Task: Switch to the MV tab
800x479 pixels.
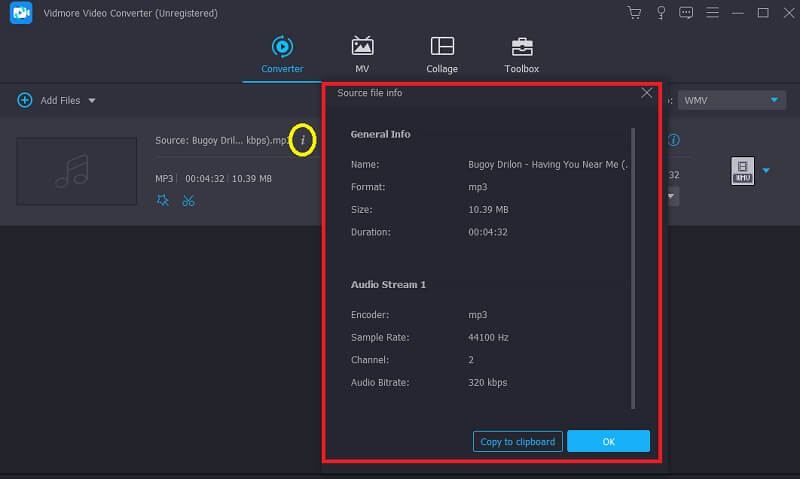Action: click(x=362, y=54)
